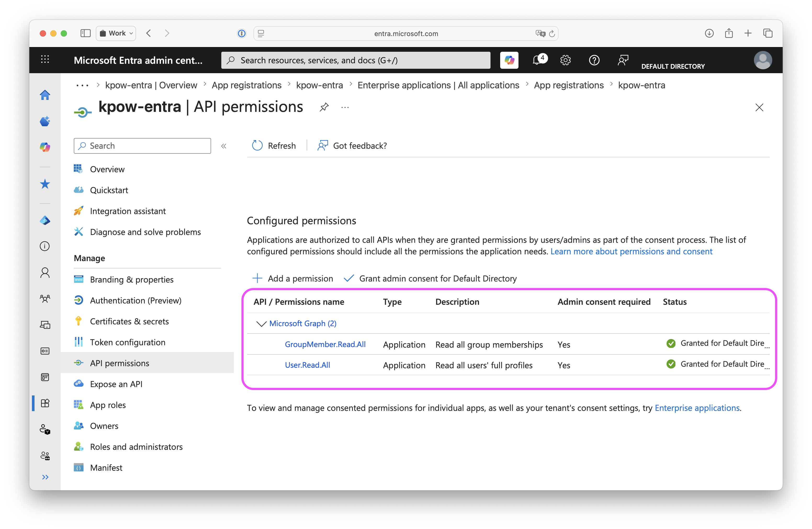Open the portal apps grid menu
The height and width of the screenshot is (529, 812).
[x=45, y=59]
